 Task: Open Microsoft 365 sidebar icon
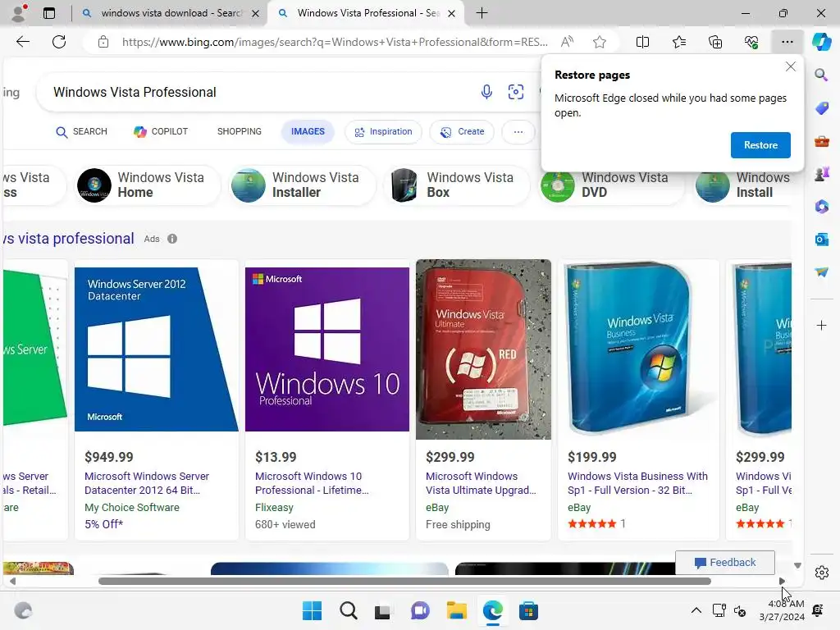pos(821,207)
